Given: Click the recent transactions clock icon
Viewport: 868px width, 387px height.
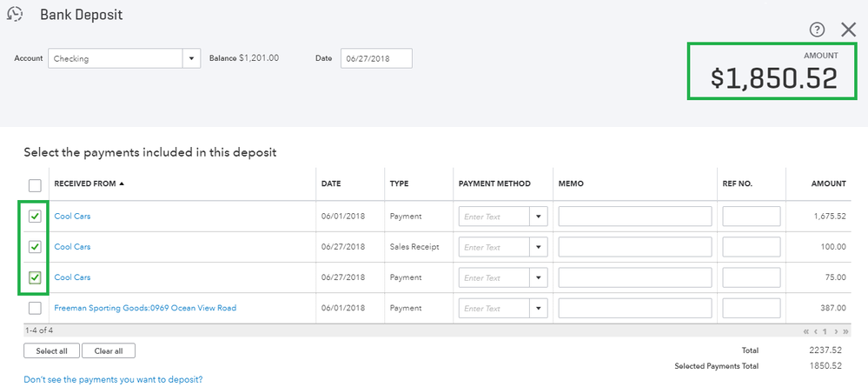Looking at the screenshot, I should tap(15, 15).
